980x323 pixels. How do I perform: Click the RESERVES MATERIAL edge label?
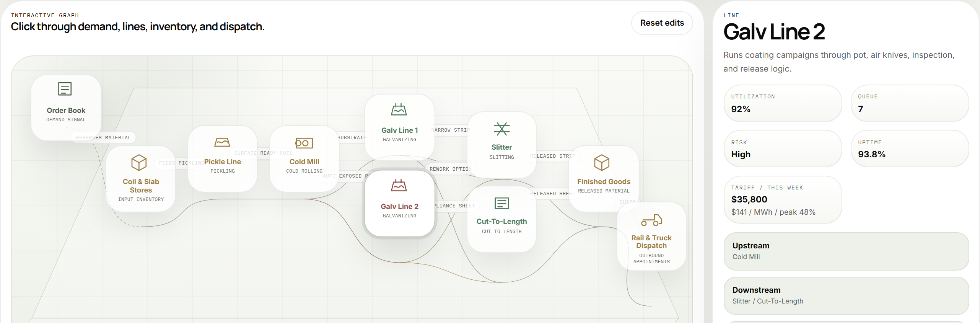[x=103, y=137]
